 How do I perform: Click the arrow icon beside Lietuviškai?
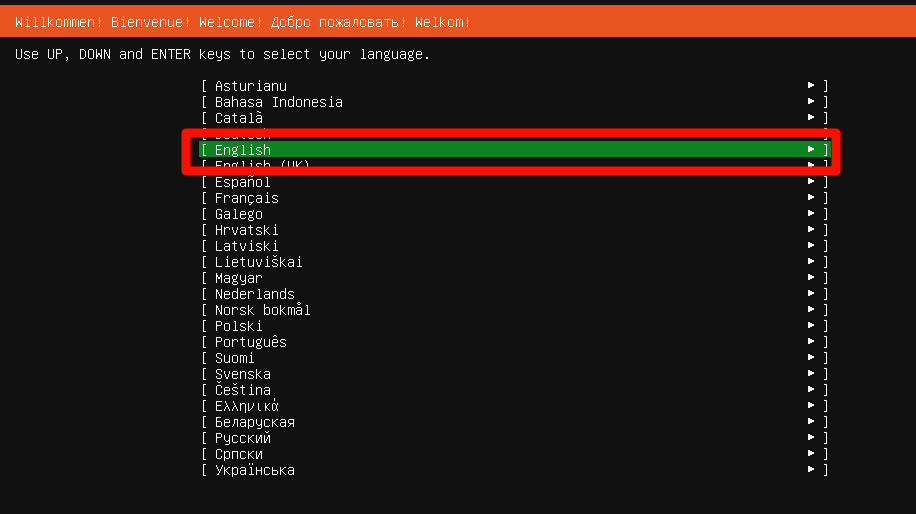coord(811,262)
